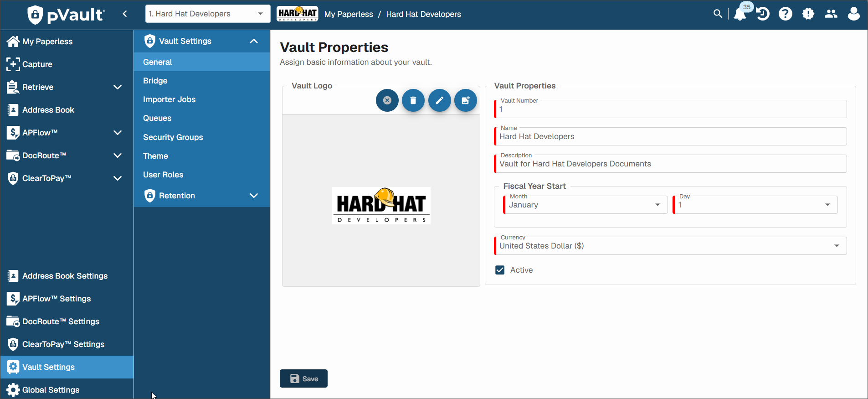
Task: Open notifications bell with 35 badge
Action: [x=740, y=14]
